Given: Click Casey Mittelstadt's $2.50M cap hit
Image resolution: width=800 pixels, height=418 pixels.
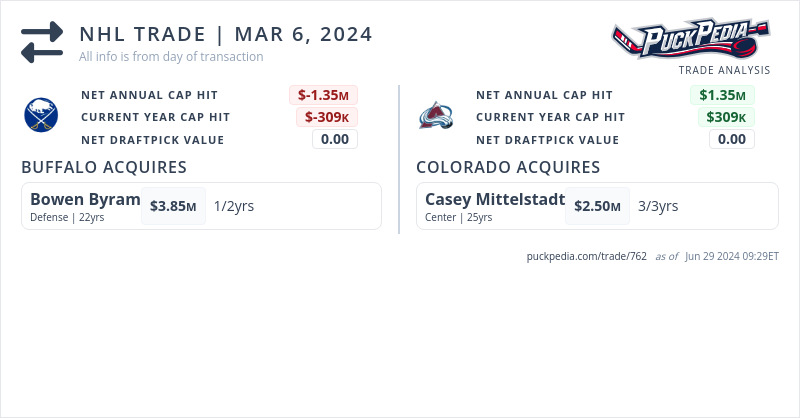Looking at the screenshot, I should (597, 206).
